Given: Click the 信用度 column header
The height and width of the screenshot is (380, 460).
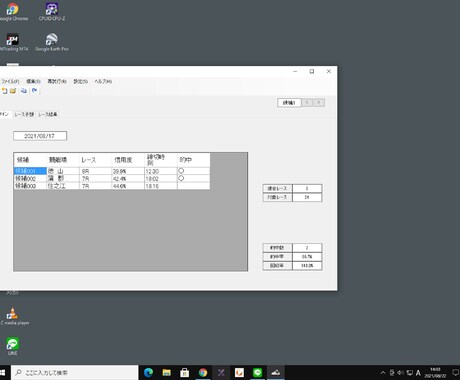Looking at the screenshot, I should (x=128, y=160).
